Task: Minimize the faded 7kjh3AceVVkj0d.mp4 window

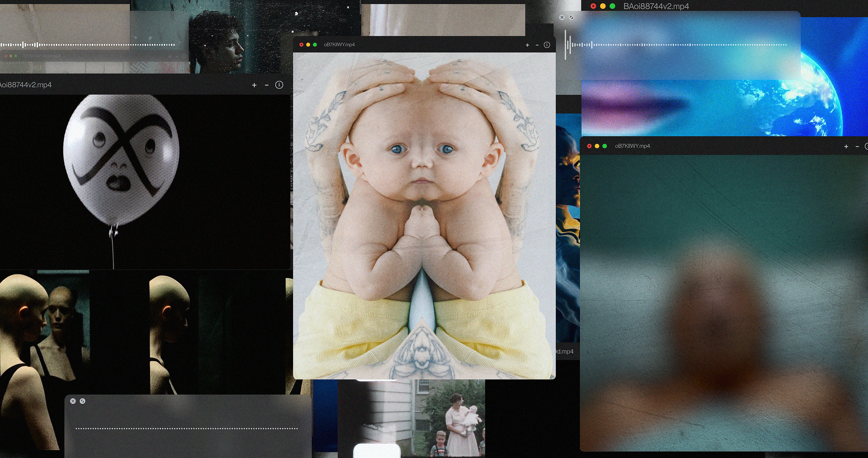Action: pos(11,56)
